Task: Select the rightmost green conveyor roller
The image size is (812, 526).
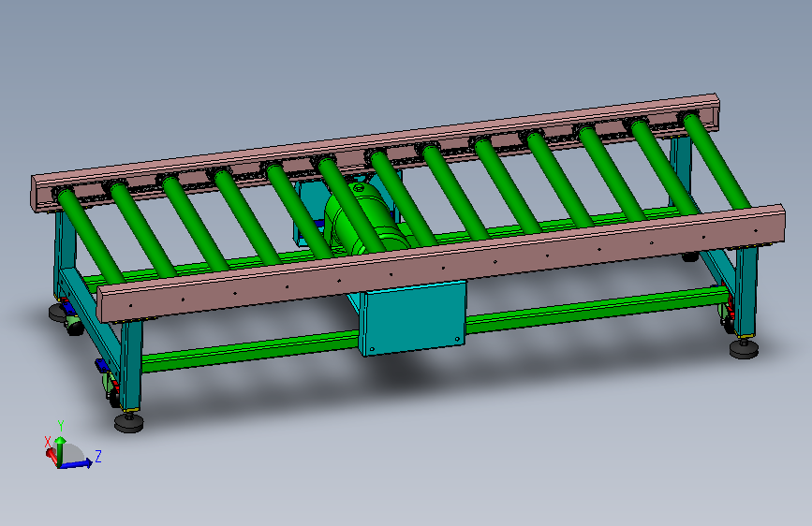Action: coord(717,160)
